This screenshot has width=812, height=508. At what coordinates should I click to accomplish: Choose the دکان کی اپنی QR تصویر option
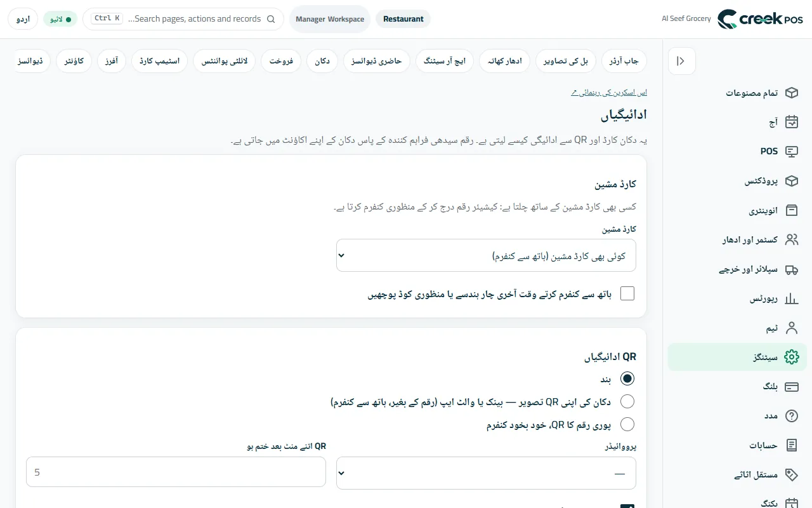627,401
